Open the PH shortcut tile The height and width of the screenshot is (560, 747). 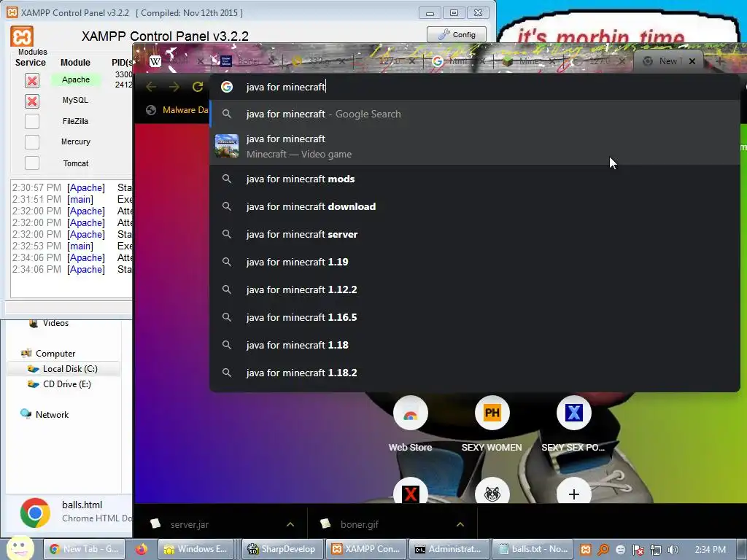coord(492,413)
